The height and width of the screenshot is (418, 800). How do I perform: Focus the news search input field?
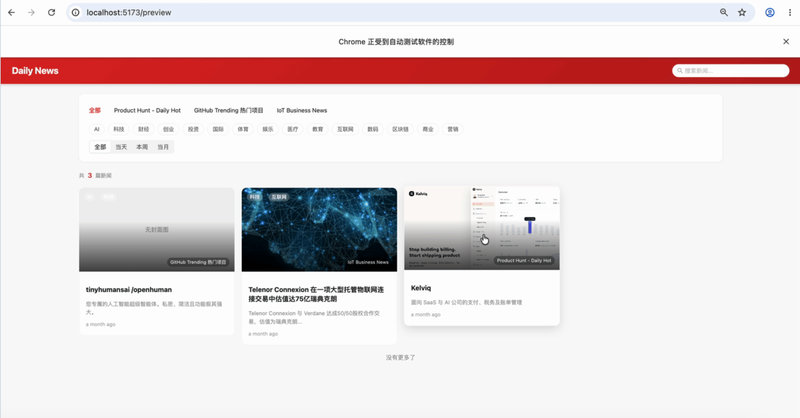(x=731, y=71)
